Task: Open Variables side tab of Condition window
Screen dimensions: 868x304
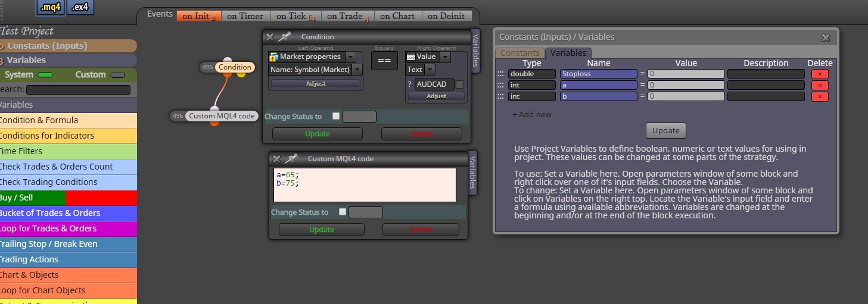Action: pyautogui.click(x=475, y=51)
